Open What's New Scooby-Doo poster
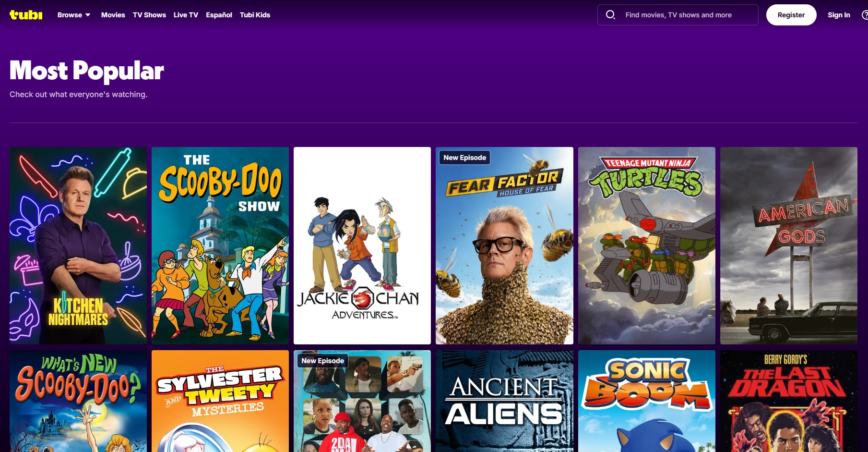Image resolution: width=868 pixels, height=452 pixels. (x=78, y=401)
